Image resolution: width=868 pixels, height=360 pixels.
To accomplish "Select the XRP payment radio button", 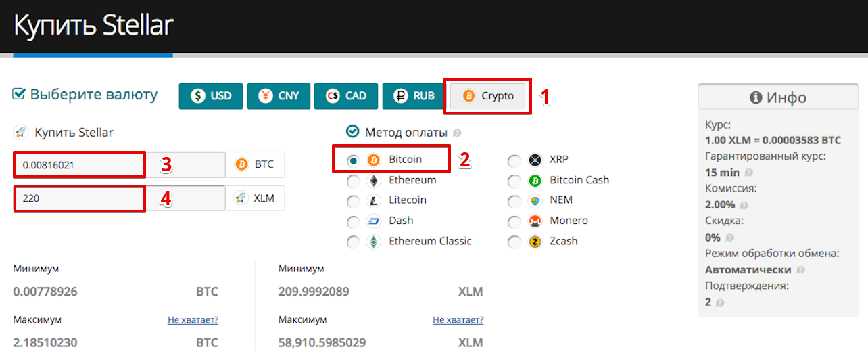I will tap(514, 160).
